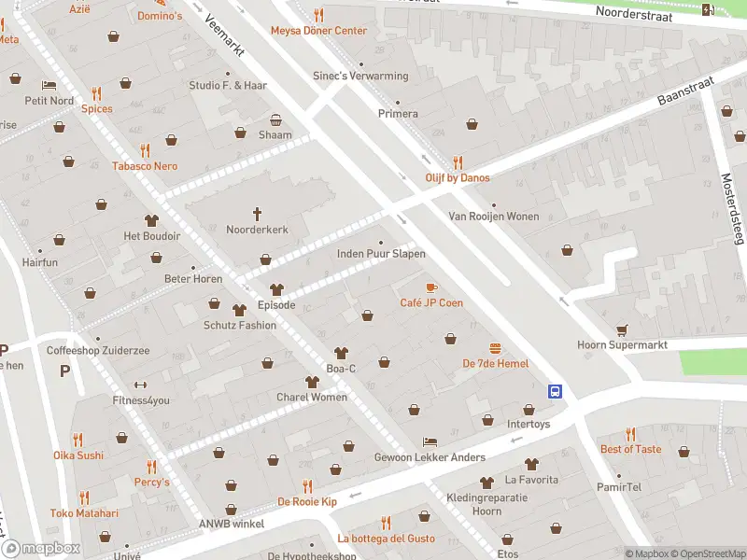Select the Fitness4you dumbbell icon
Screen dimensions: 747x560
141,385
